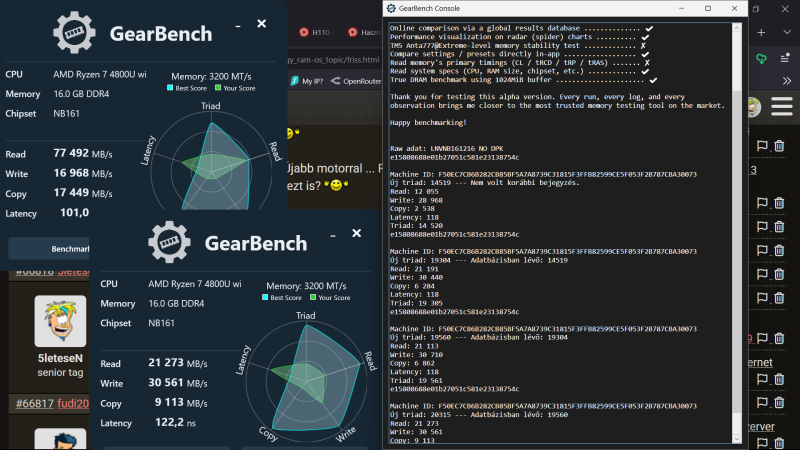Click the Benchmark button in the Read 77 492 window
Screen dimensions: 800x450
coord(49,248)
